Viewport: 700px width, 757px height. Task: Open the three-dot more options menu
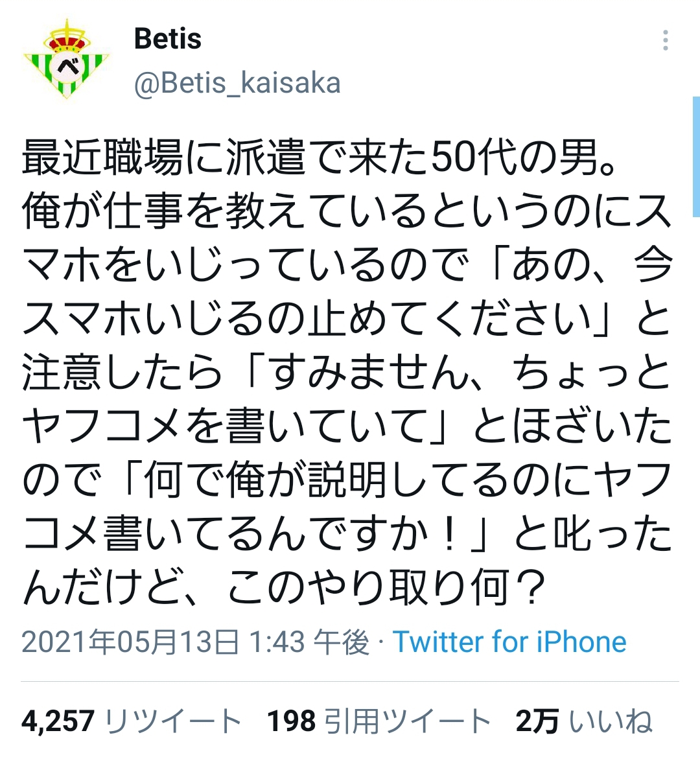[x=665, y=40]
